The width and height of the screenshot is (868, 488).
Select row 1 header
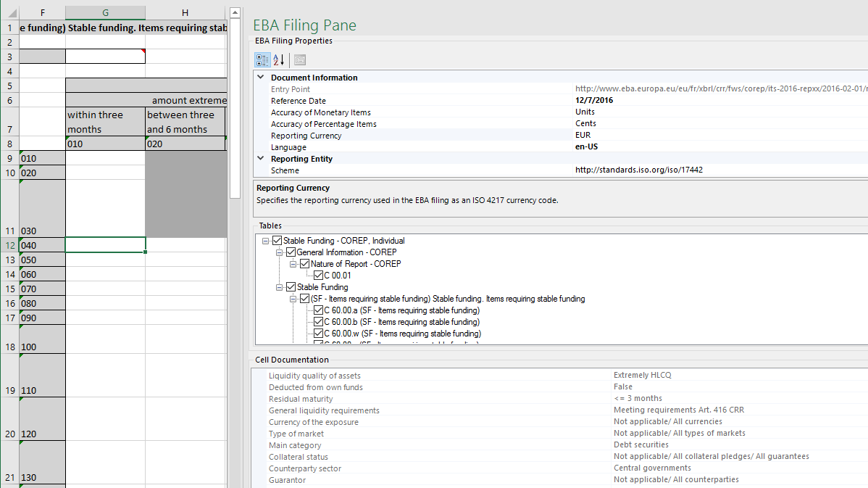[10, 28]
